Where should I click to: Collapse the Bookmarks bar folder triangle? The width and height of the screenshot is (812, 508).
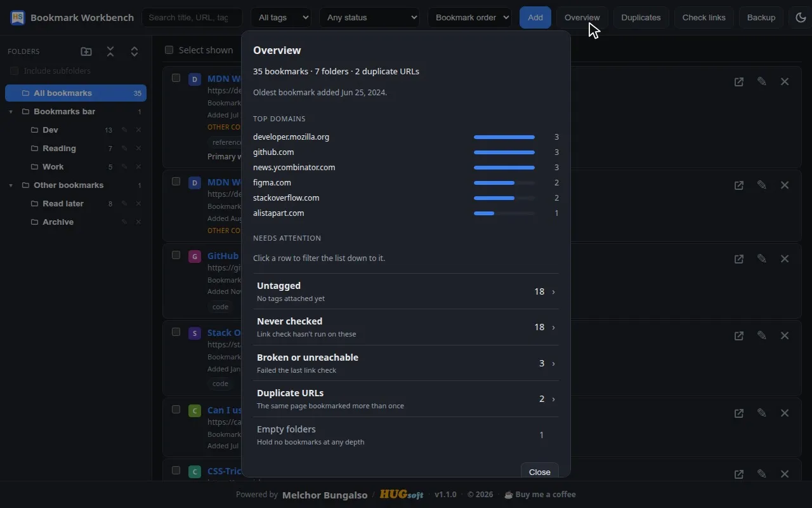pyautogui.click(x=11, y=112)
